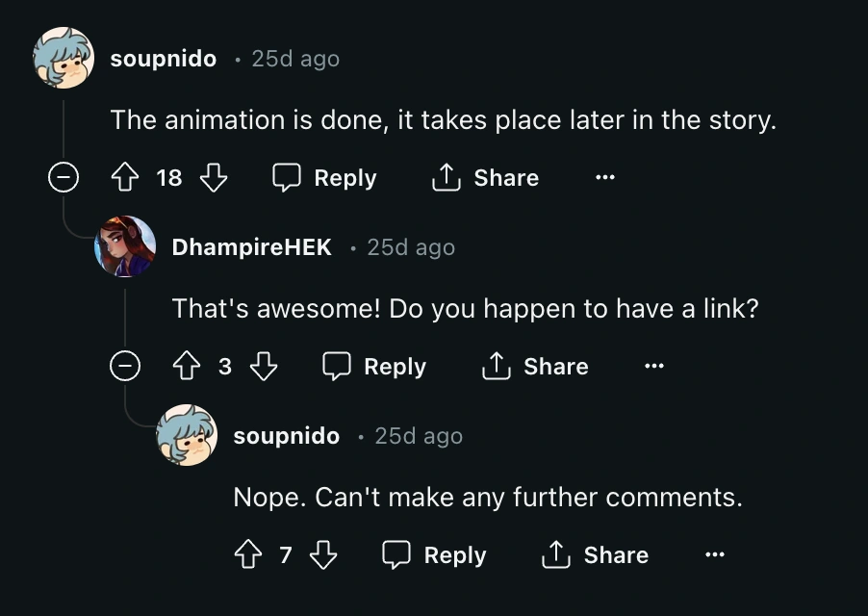Collapse DhampireHEK's comment thread
This screenshot has height=616, width=868.
125,367
